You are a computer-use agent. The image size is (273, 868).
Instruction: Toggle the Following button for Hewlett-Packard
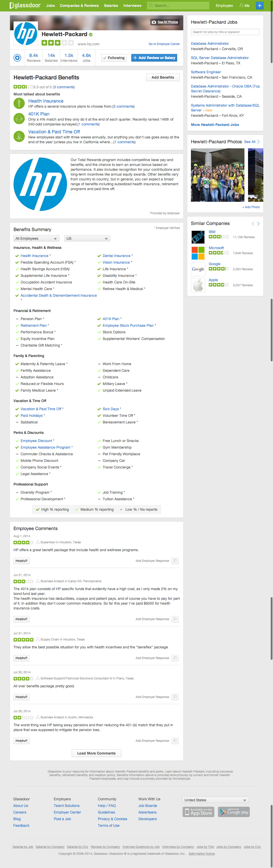pyautogui.click(x=114, y=58)
